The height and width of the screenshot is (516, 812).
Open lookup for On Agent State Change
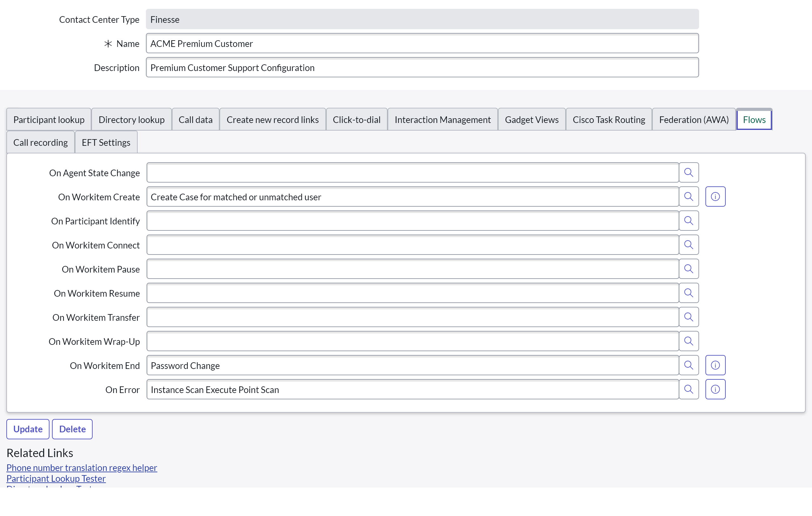(x=688, y=172)
